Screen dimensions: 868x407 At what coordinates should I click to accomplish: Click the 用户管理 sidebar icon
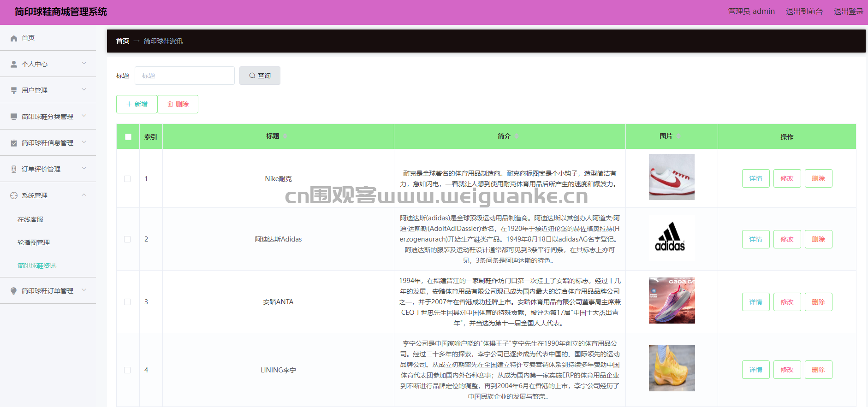(x=14, y=91)
